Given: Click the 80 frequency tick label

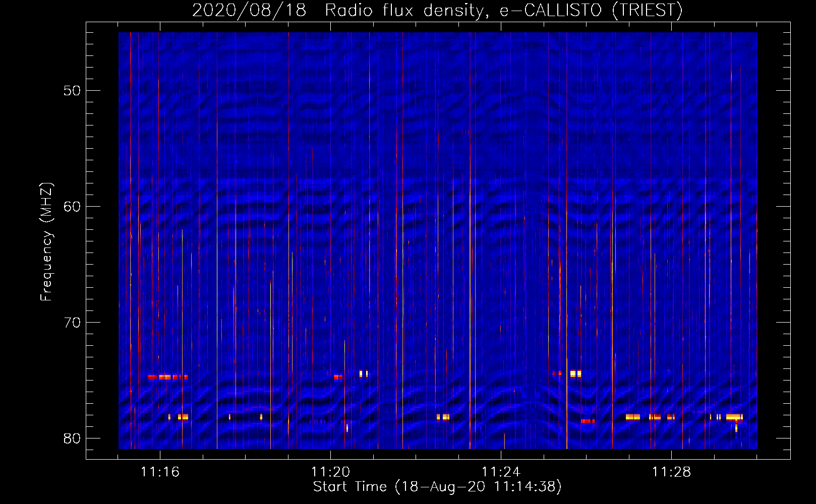Looking at the screenshot, I should pyautogui.click(x=72, y=438).
